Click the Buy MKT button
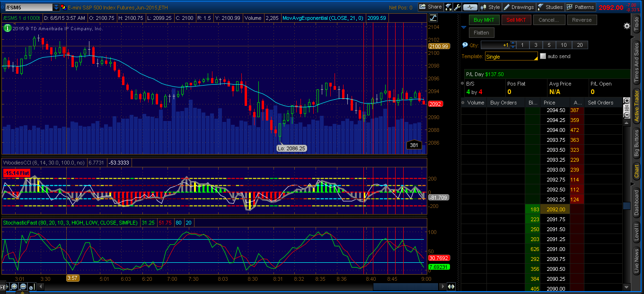Viewport: 644px width, 294px height. 484,20
